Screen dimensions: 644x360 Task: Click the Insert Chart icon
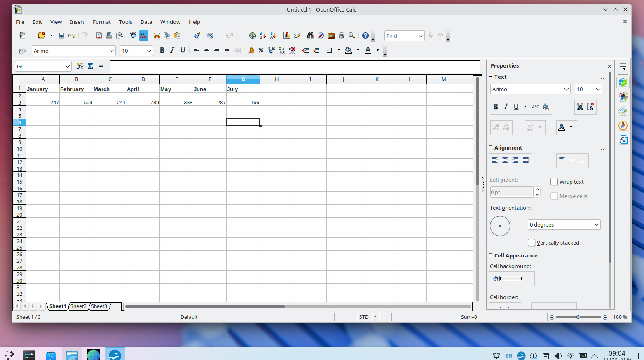(x=287, y=36)
